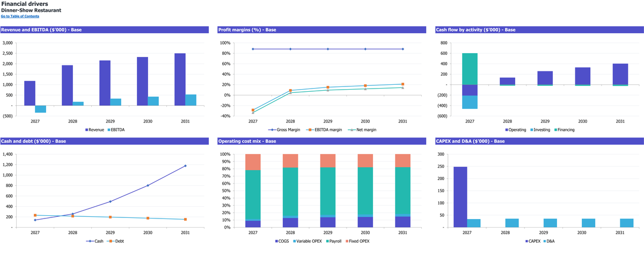
Task: Click the 2030 axis label in CAPEX chart
Action: (582, 232)
